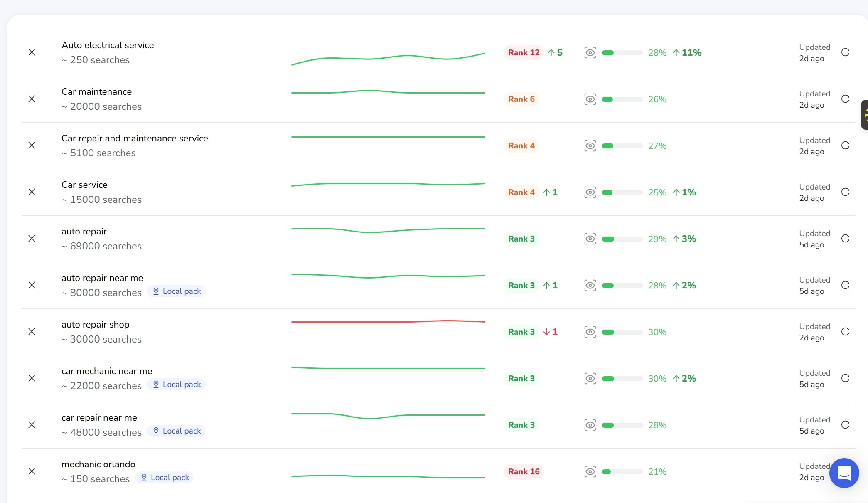Image resolution: width=868 pixels, height=503 pixels.
Task: Refresh auto repair near me ranking
Action: point(845,285)
